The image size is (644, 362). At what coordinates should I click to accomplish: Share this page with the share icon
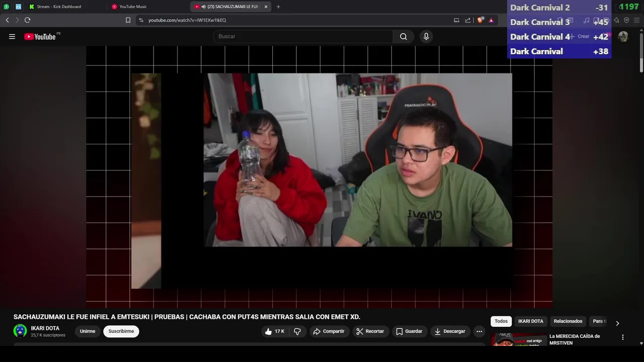(468, 20)
